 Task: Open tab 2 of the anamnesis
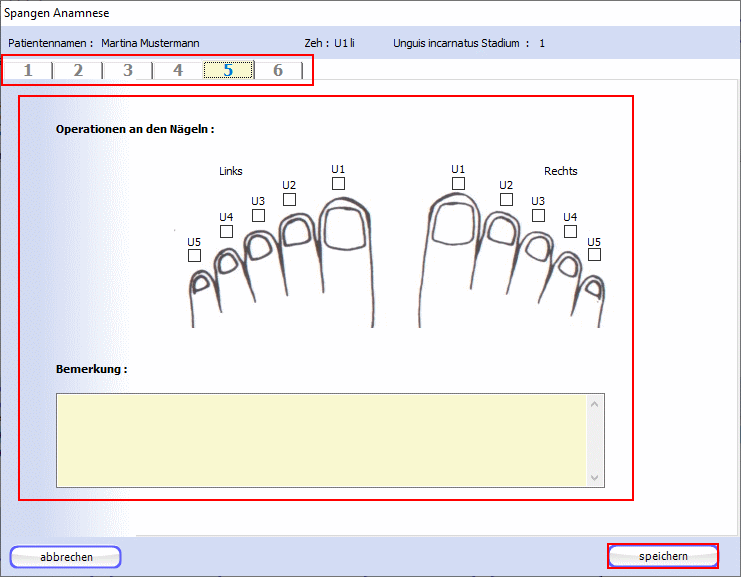point(78,70)
